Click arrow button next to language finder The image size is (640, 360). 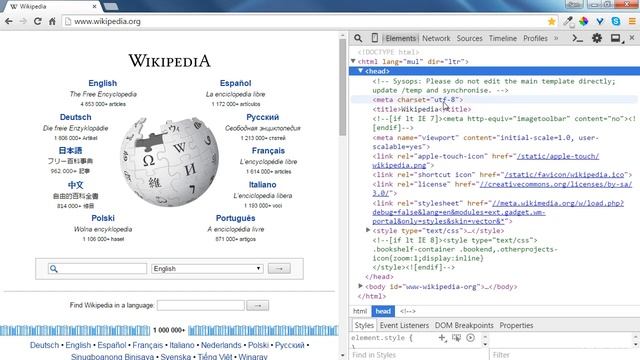click(258, 305)
